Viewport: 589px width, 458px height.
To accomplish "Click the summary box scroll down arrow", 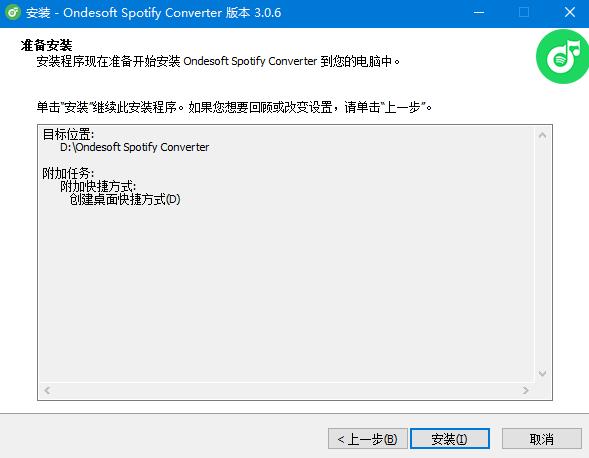I will click(x=542, y=373).
